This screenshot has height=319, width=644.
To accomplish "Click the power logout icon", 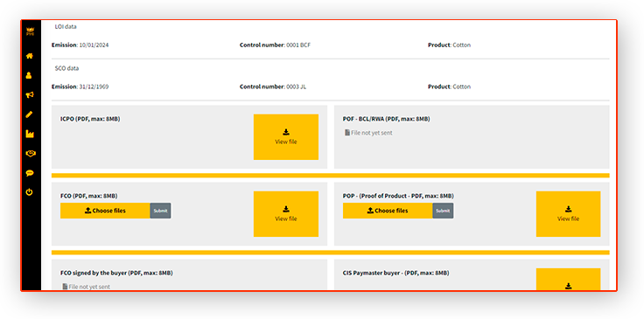I will (29, 192).
